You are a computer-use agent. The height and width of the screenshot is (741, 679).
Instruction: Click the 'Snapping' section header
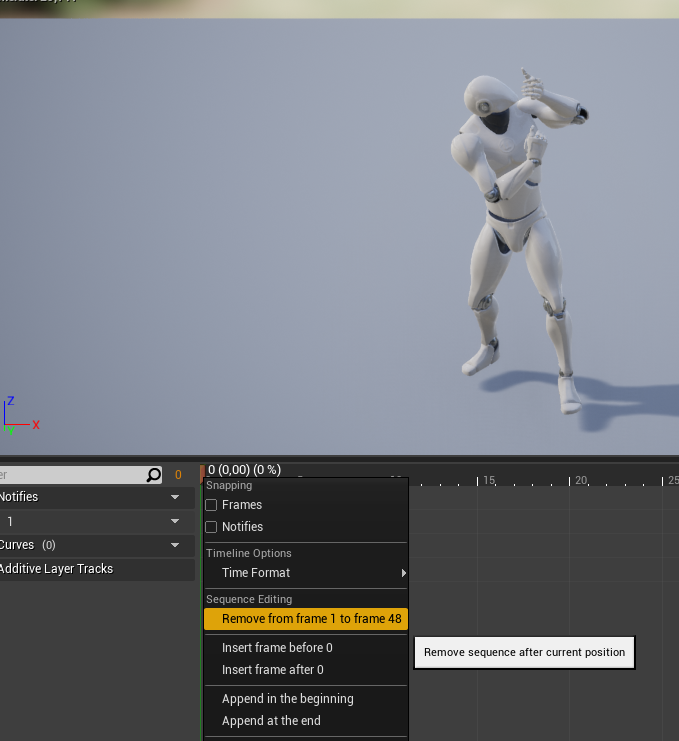pyautogui.click(x=229, y=485)
